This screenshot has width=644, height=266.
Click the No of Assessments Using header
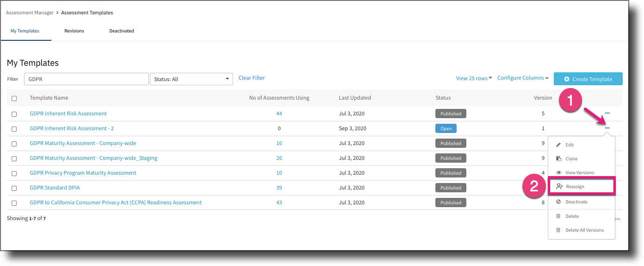tap(279, 98)
